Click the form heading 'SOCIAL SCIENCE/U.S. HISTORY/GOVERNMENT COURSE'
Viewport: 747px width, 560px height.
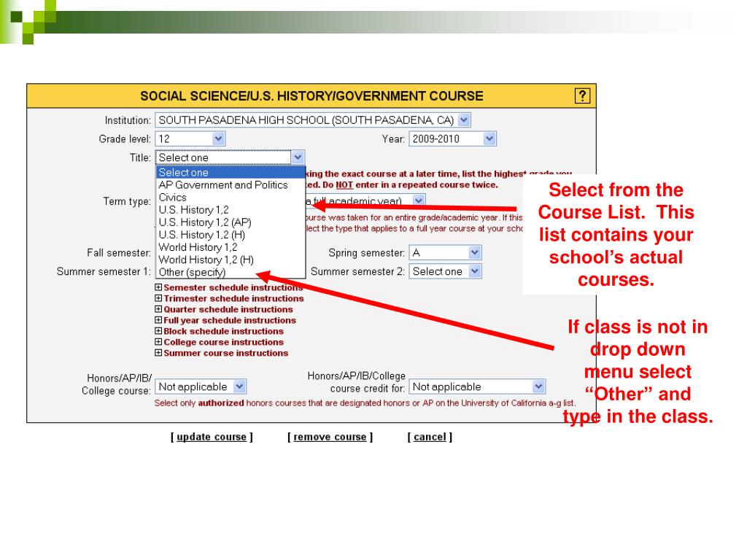coord(311,96)
